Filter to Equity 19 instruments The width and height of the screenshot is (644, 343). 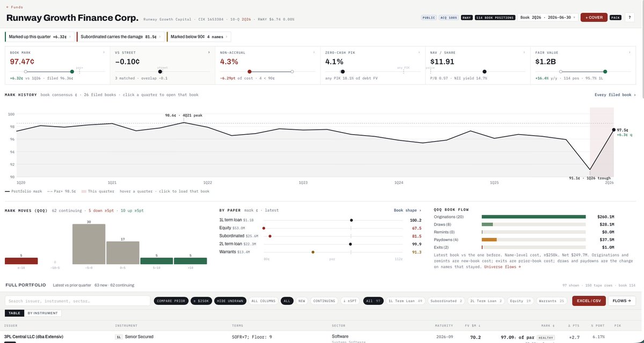pyautogui.click(x=520, y=301)
